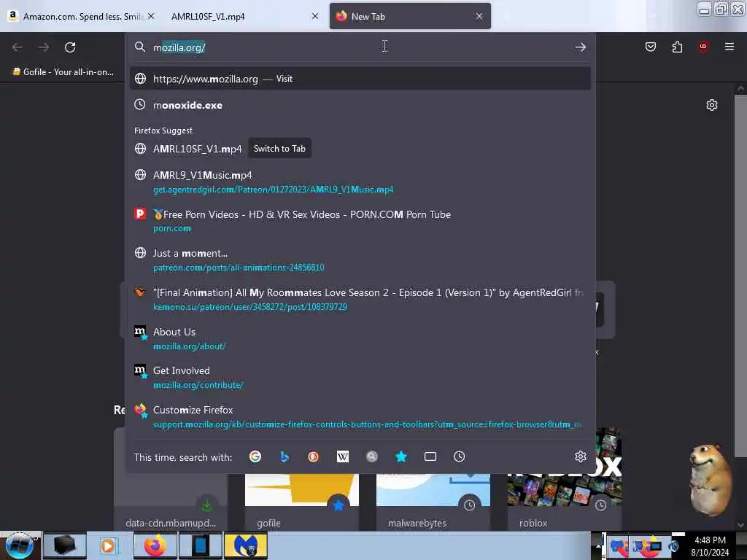
Task: Open the blue phone-shaped taskbar icon
Action: [x=201, y=545]
